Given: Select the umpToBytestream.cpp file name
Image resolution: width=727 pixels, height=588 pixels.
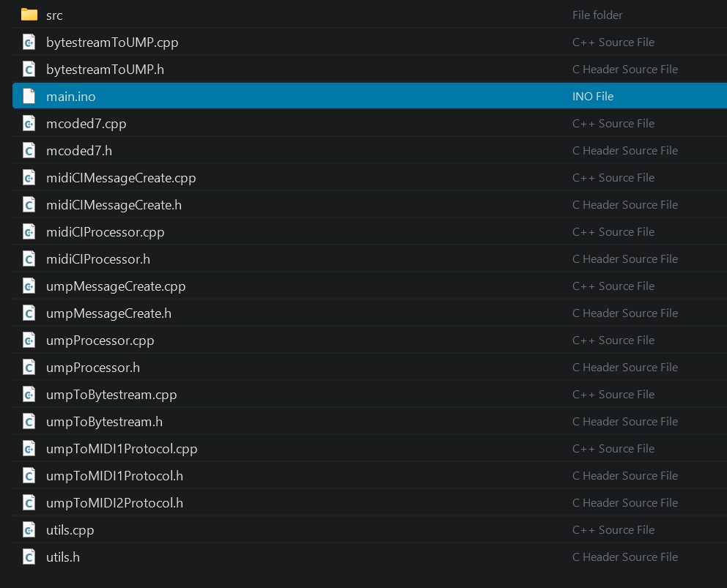Looking at the screenshot, I should [x=111, y=395].
